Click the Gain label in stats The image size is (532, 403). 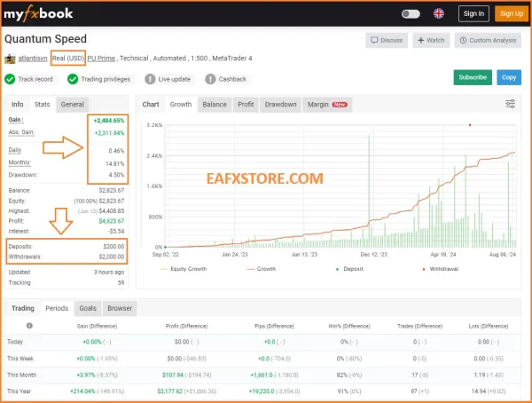tap(16, 120)
